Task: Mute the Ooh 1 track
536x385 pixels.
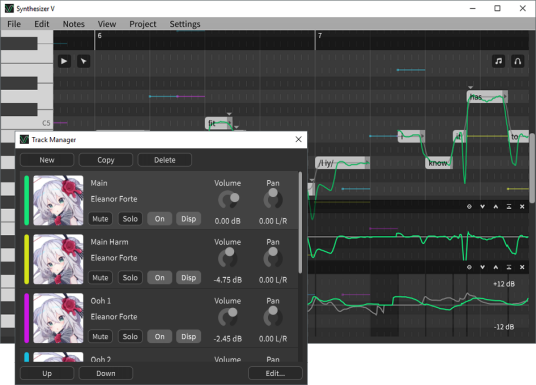Action: 100,336
